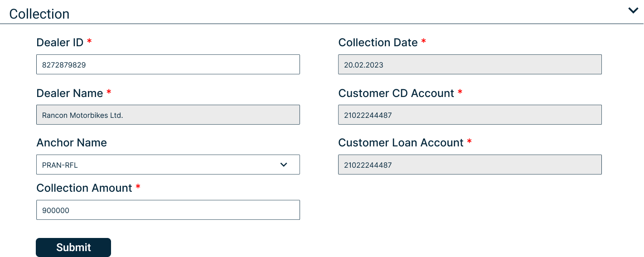Image resolution: width=644 pixels, height=257 pixels.
Task: Click the Collection Date label
Action: (378, 43)
